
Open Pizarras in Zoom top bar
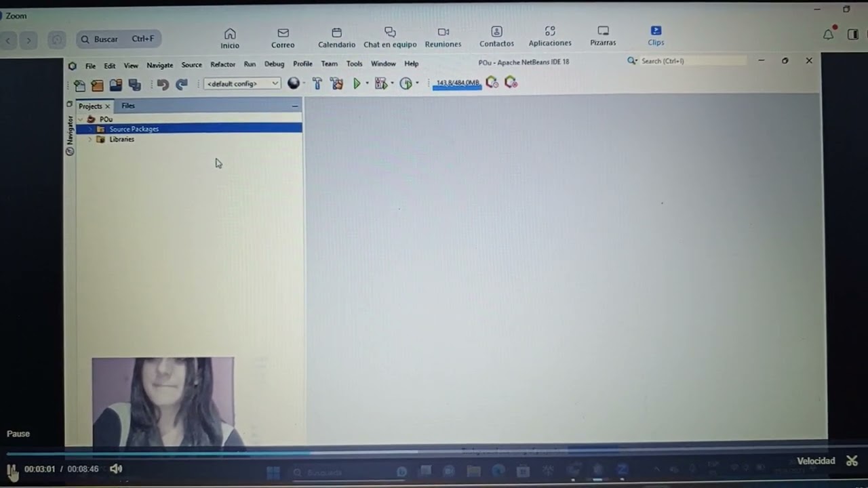603,37
